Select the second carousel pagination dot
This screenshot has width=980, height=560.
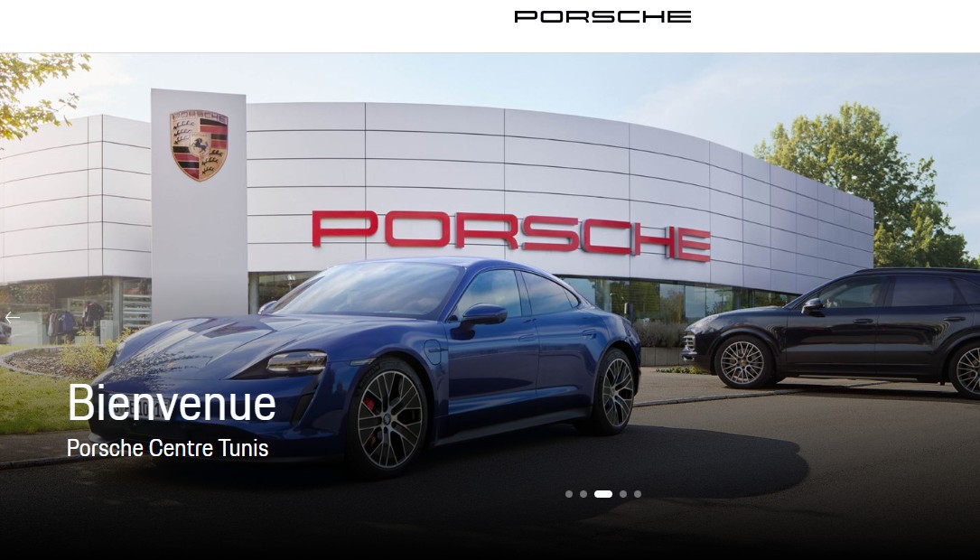pos(583,494)
